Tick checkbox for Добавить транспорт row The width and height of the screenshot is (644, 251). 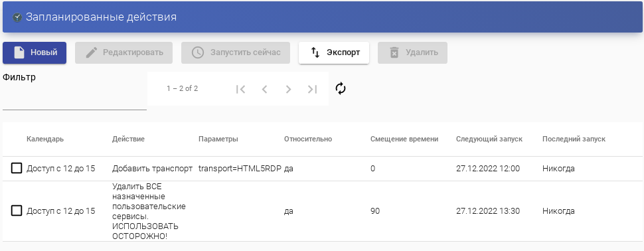click(x=17, y=168)
